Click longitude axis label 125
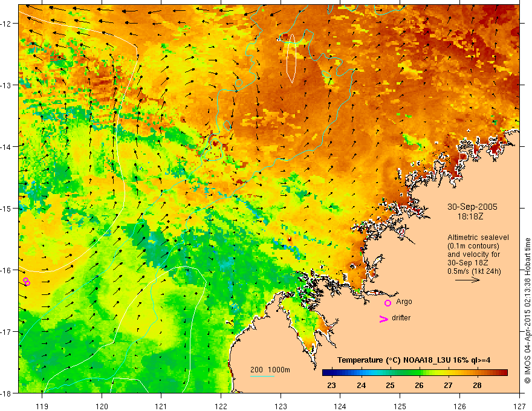 [x=400, y=406]
